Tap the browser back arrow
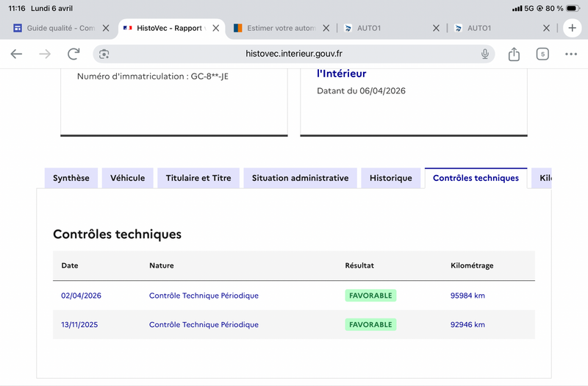 pos(16,54)
